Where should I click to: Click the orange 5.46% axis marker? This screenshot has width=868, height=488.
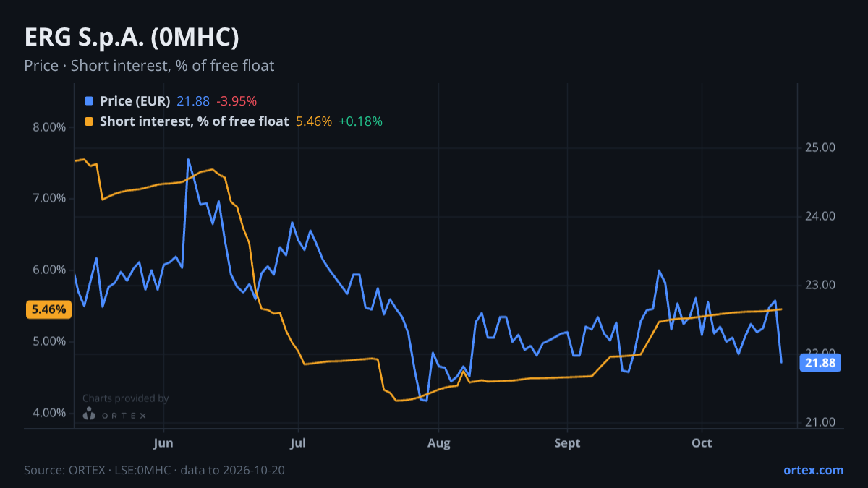tap(49, 309)
